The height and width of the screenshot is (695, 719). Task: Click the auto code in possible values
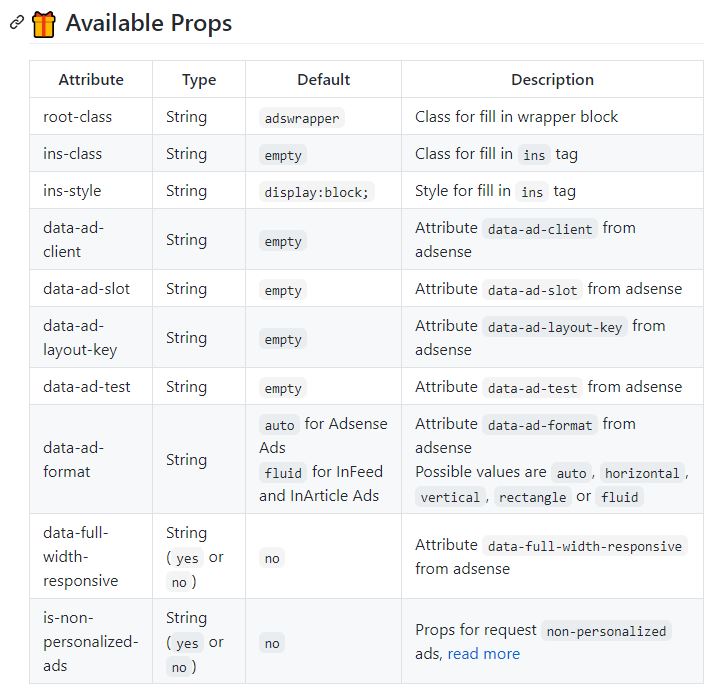point(571,473)
